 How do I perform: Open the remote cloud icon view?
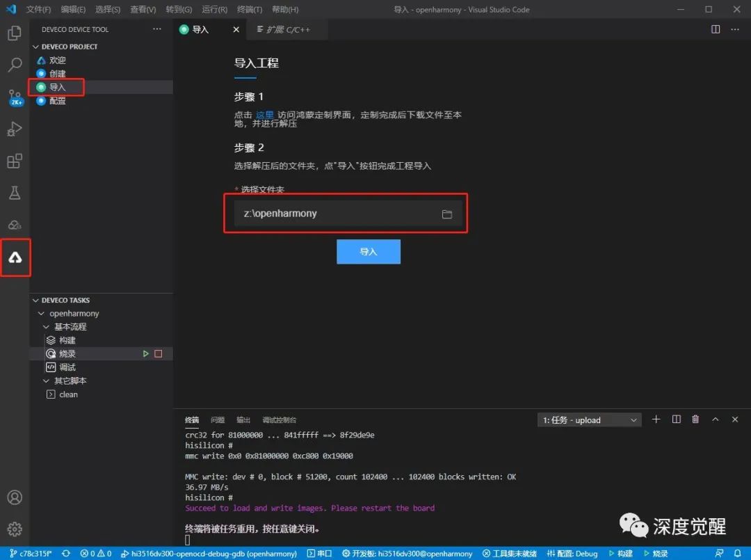point(15,225)
